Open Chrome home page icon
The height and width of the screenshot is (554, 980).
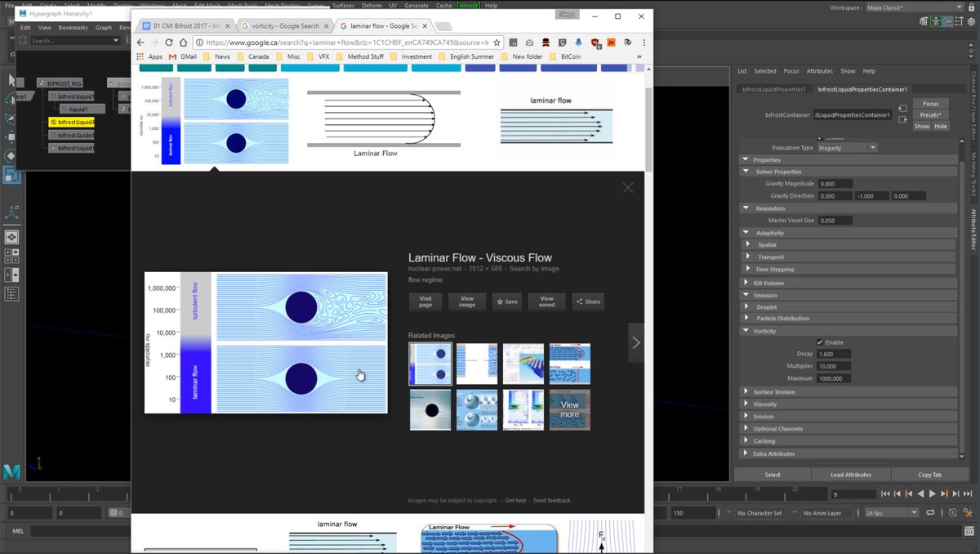[x=183, y=42]
